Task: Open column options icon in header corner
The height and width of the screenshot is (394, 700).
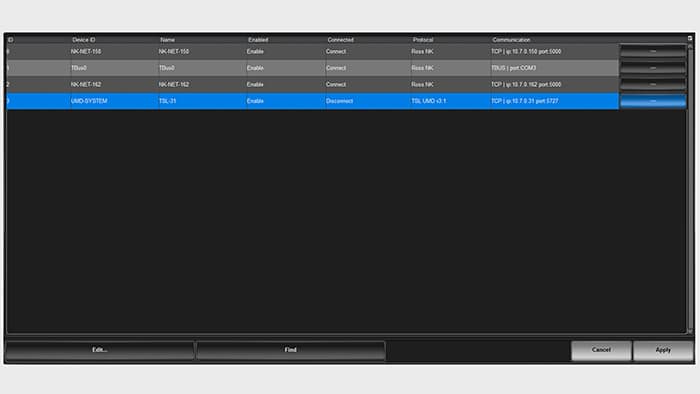Action: 690,39
